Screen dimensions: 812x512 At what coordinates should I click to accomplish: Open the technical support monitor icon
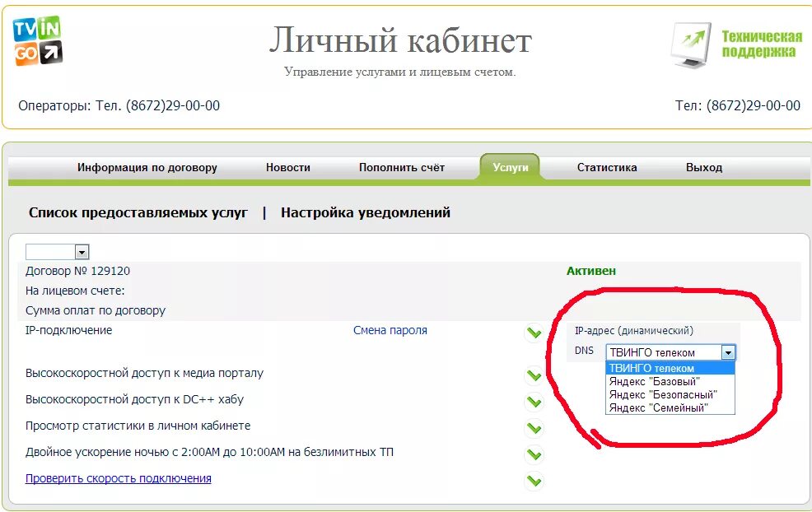[691, 45]
